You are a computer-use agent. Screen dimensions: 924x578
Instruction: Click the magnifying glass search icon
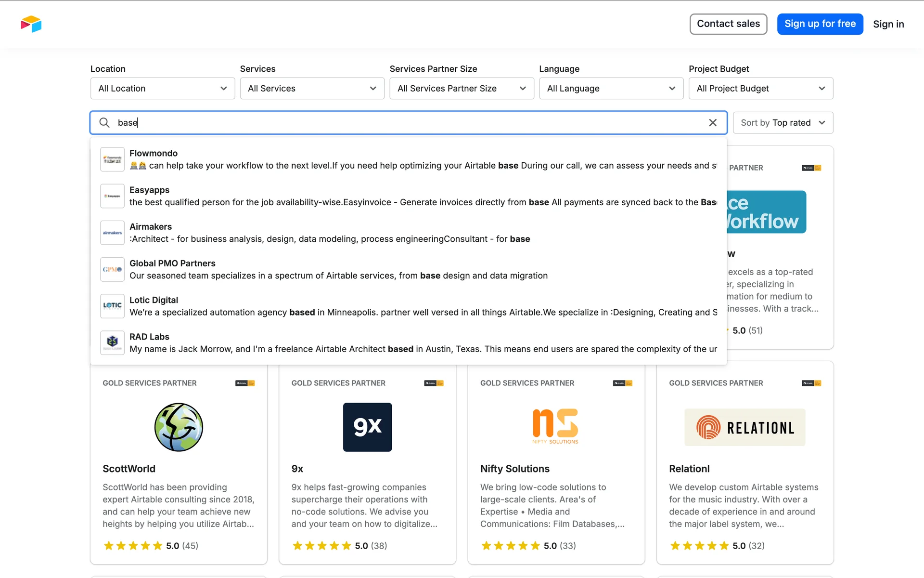(x=104, y=123)
